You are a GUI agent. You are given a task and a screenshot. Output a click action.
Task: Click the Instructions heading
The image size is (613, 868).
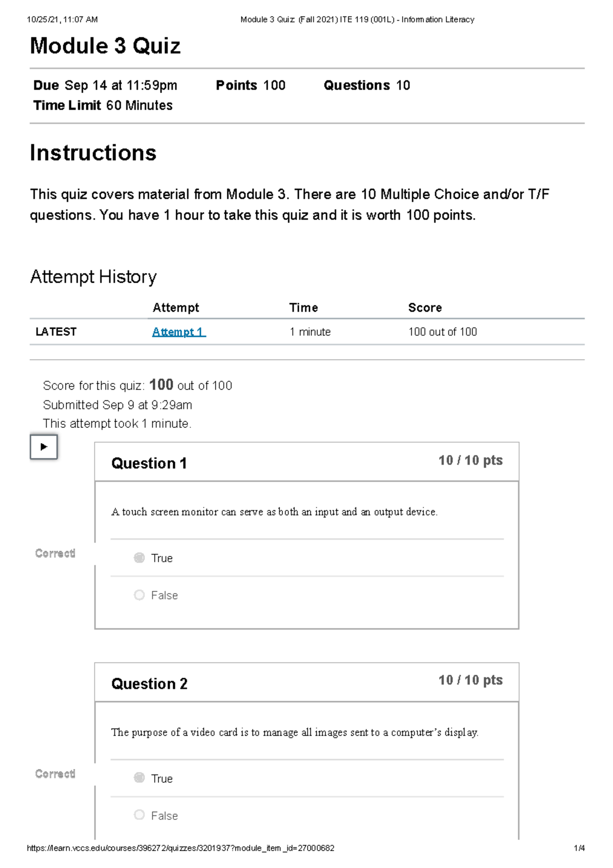(93, 152)
